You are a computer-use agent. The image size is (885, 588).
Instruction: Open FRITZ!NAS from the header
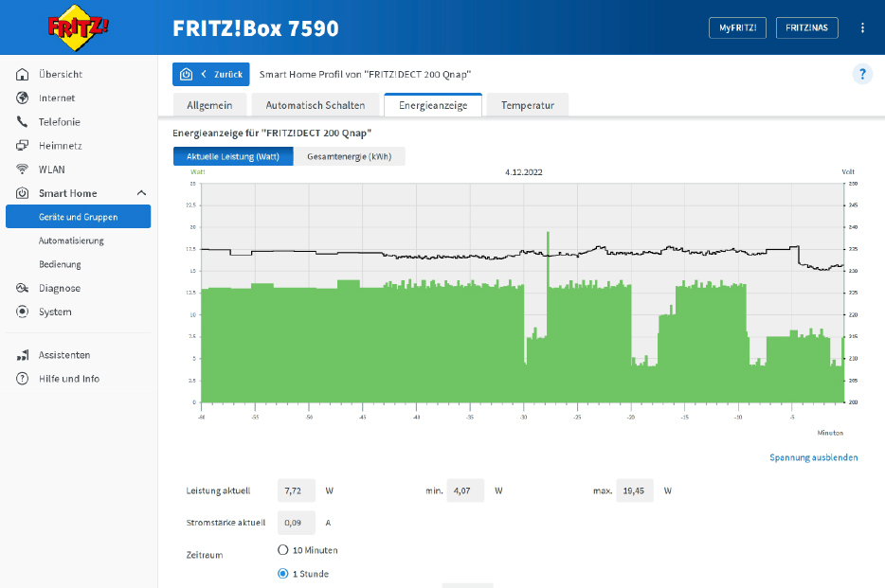(806, 27)
